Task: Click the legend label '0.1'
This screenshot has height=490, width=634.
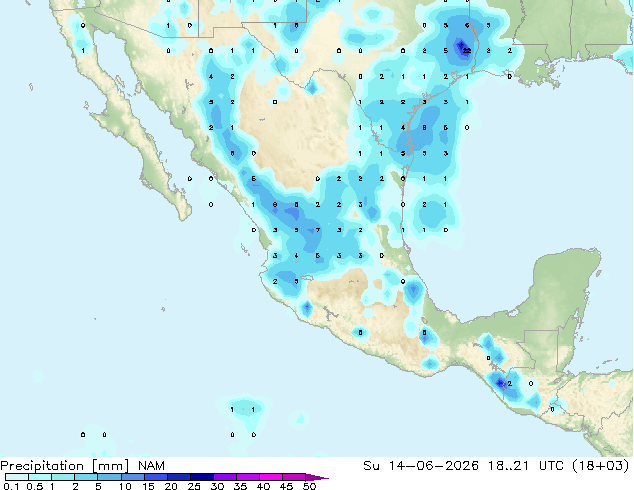Action: 9,486
